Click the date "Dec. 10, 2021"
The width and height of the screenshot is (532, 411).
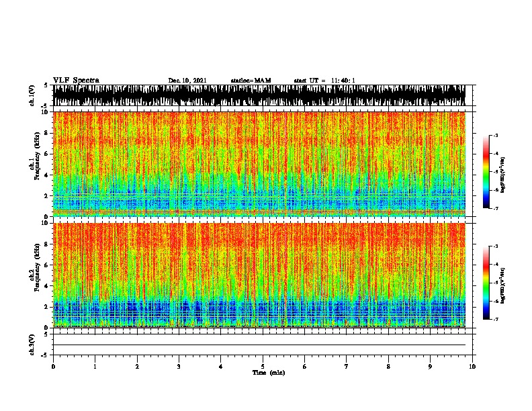tap(187, 81)
